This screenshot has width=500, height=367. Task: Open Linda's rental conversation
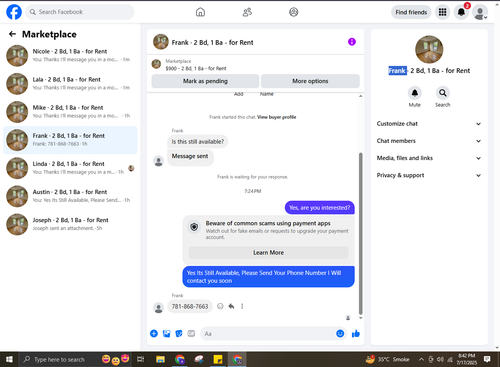click(70, 168)
